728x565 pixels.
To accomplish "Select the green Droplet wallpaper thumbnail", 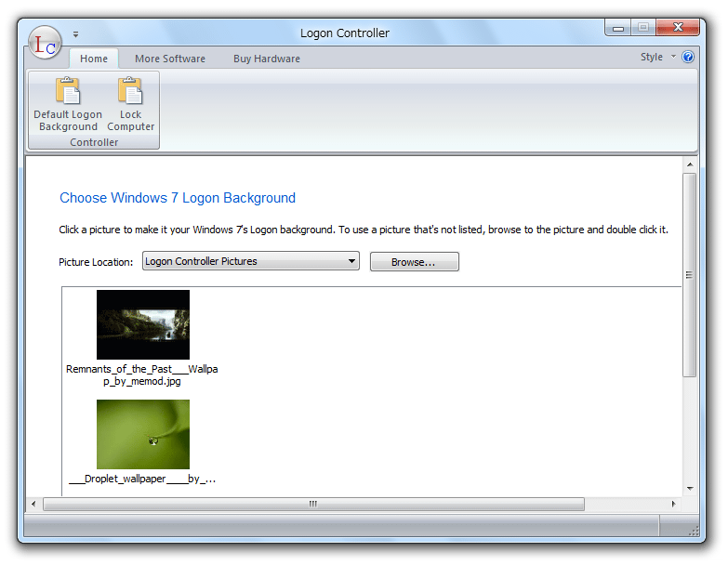I will pyautogui.click(x=143, y=434).
